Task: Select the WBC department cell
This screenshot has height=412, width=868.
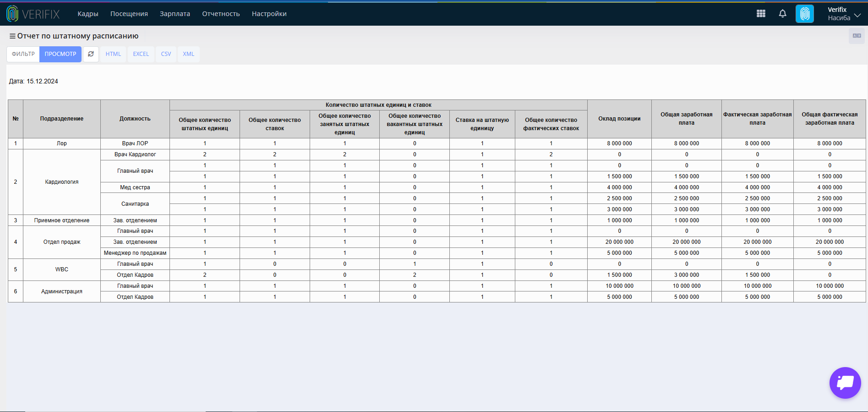Action: [x=62, y=269]
